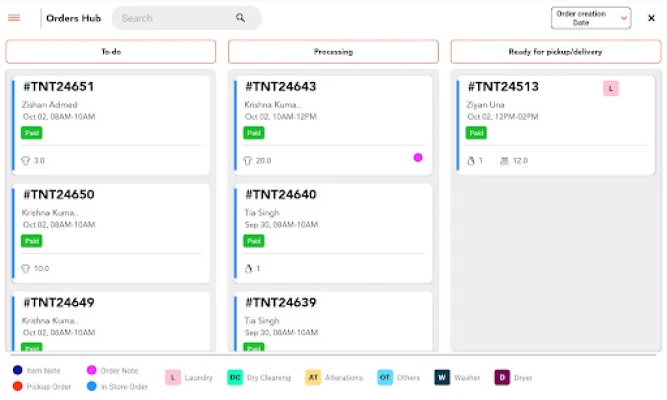Click the Paid badge on order #TNT24643
Screen dimensions: 667x400
click(255, 132)
